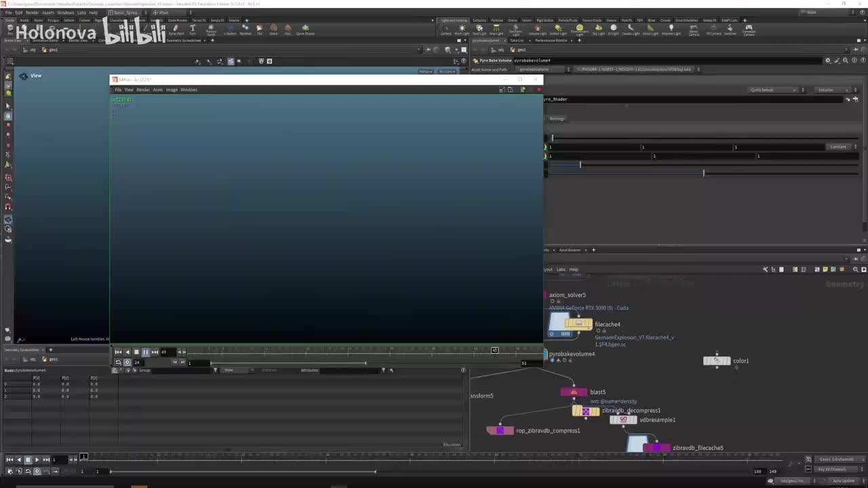Viewport: 868px width, 488px height.
Task: Open gear menu for Pyro Bake Volume parameters
Action: [x=827, y=60]
